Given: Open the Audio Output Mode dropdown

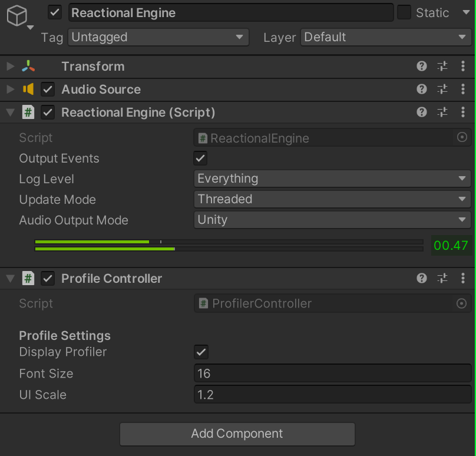Looking at the screenshot, I should pos(332,220).
